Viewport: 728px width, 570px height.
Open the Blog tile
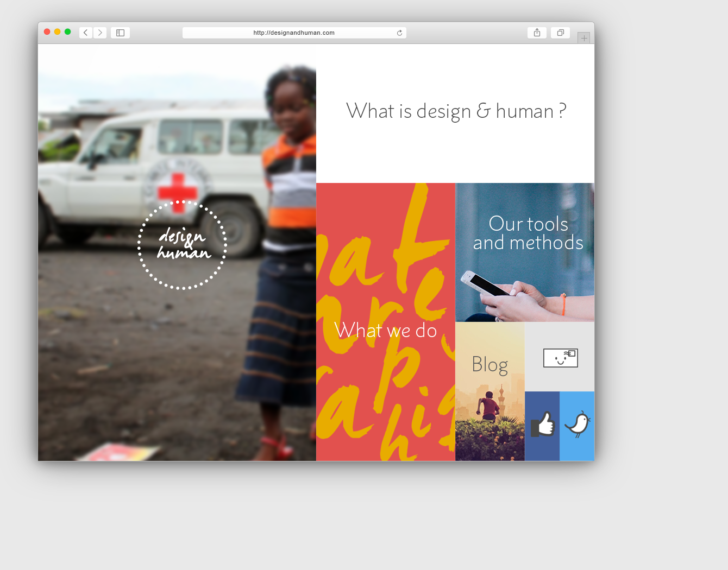(x=490, y=391)
